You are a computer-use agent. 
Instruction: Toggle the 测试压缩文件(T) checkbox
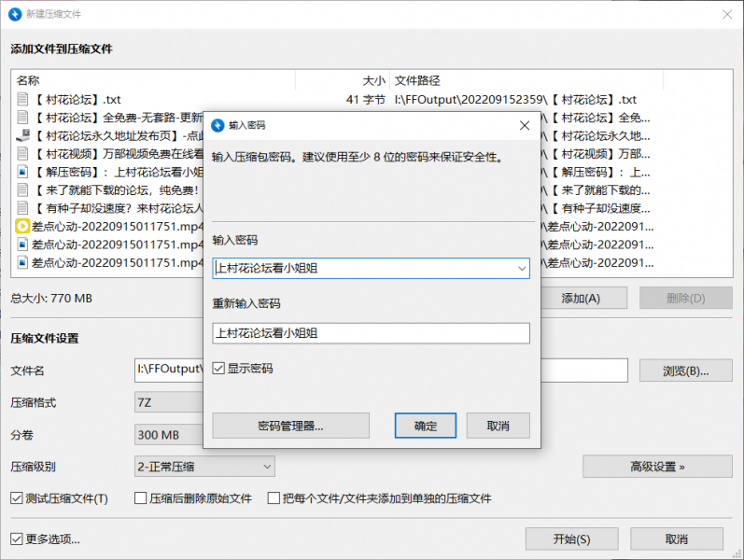pos(17,498)
